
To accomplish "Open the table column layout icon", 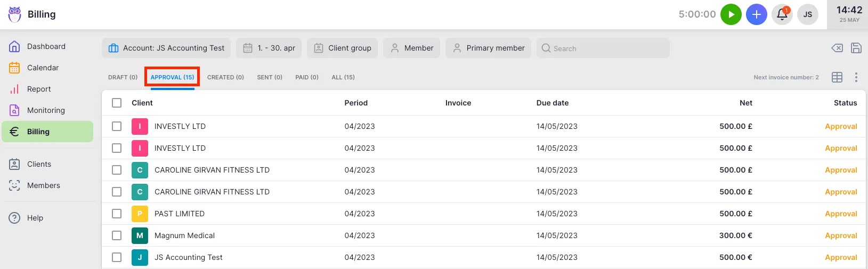I will pos(837,77).
